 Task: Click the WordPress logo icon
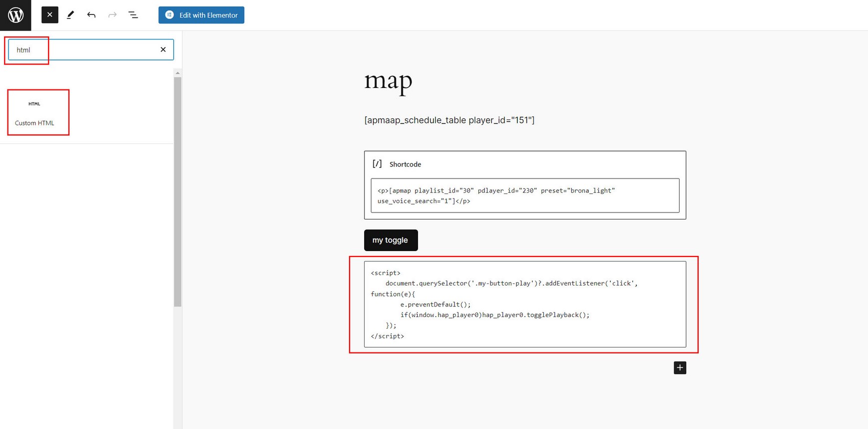tap(15, 15)
